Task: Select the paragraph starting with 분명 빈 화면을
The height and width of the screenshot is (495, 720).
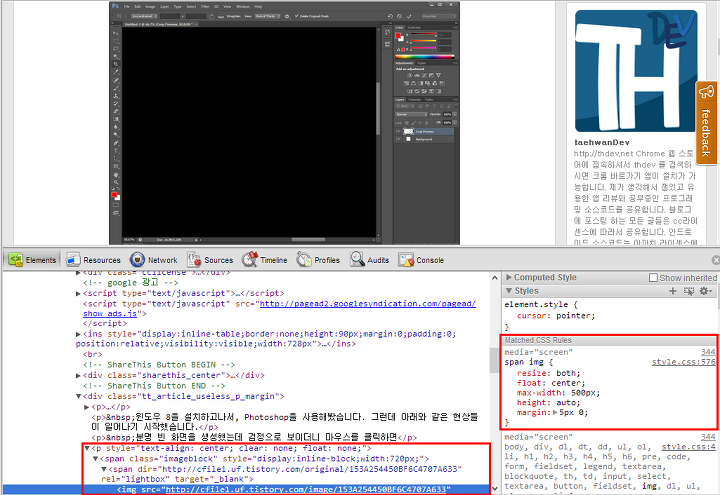Action: [254, 437]
